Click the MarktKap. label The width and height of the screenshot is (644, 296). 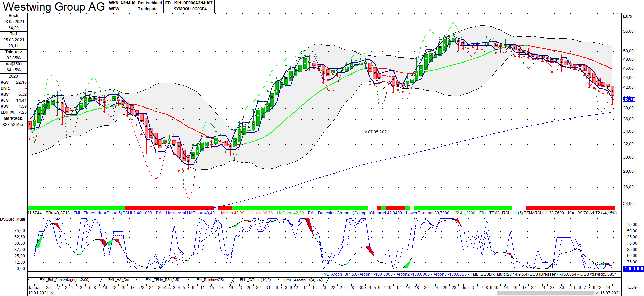click(13, 118)
